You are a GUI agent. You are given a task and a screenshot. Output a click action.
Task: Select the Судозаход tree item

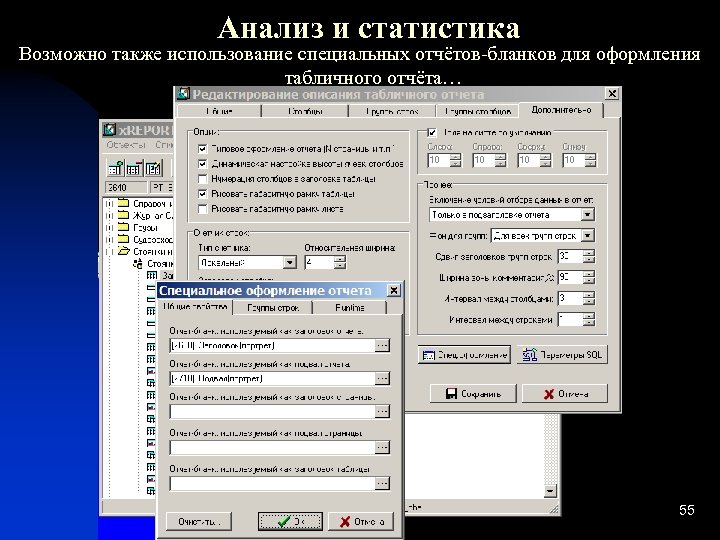click(152, 239)
